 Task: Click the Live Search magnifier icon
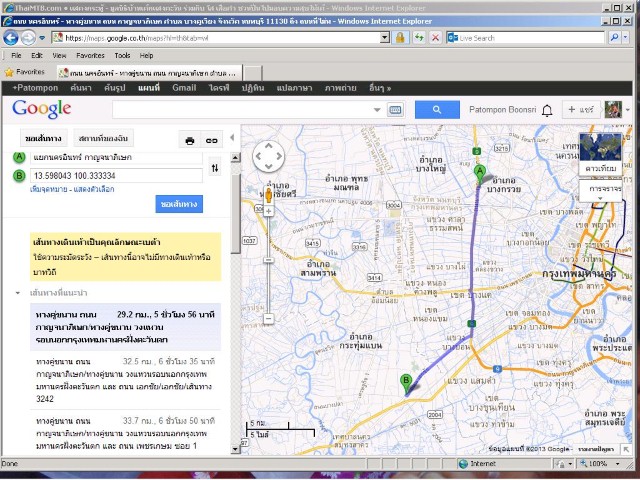pyautogui.click(x=614, y=38)
